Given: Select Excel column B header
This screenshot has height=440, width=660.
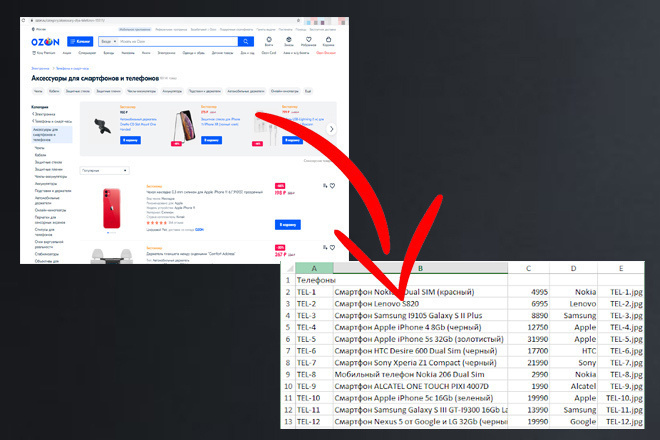Looking at the screenshot, I should [420, 268].
